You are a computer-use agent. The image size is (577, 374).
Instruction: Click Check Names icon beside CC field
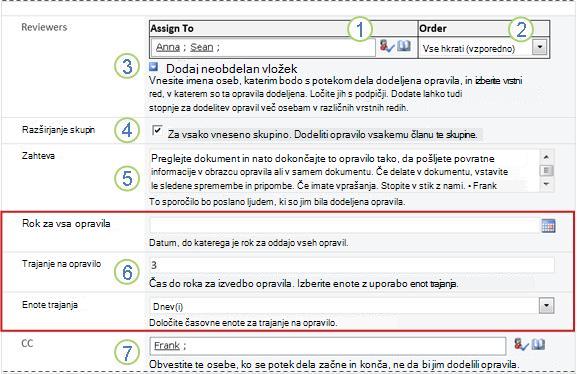click(521, 345)
